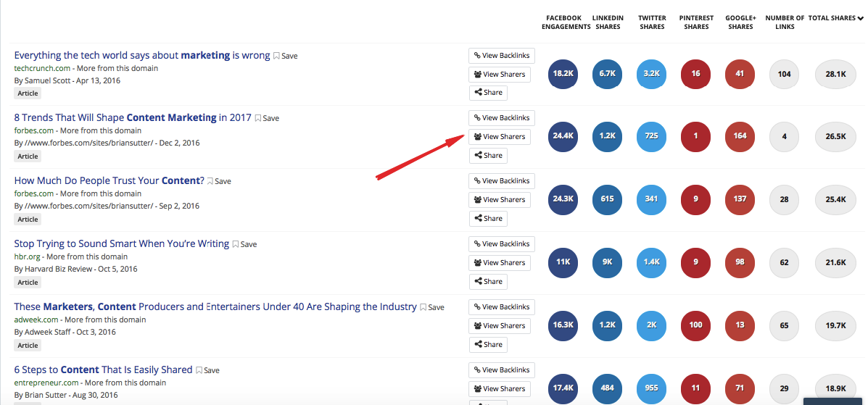The image size is (868, 405).
Task: Click the Save bookmark icon for techcrunch article
Action: coord(285,56)
